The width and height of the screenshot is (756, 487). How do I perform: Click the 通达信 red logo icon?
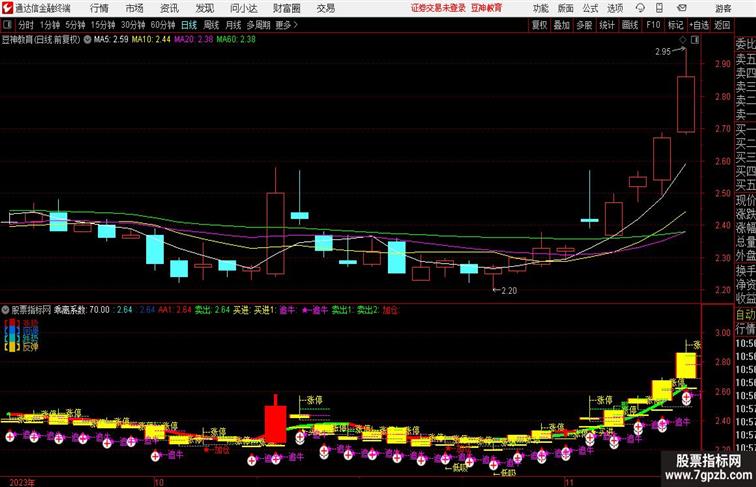pyautogui.click(x=8, y=8)
